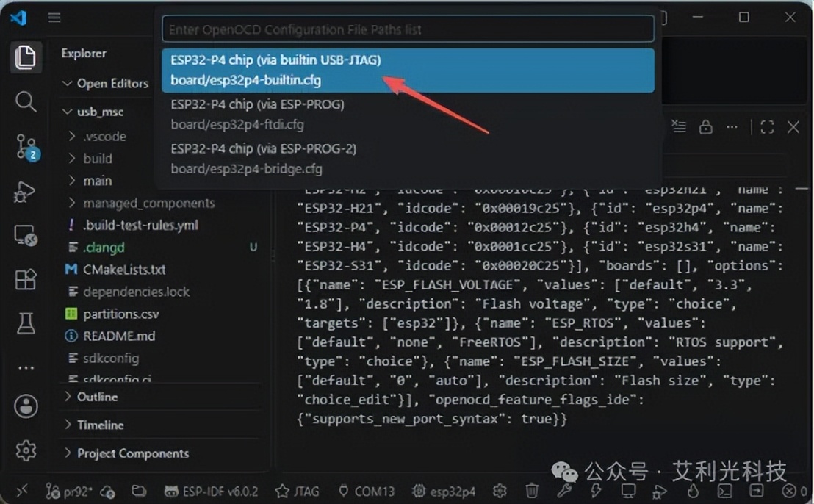Focus the OpenOCD configuration file paths input

(x=408, y=29)
